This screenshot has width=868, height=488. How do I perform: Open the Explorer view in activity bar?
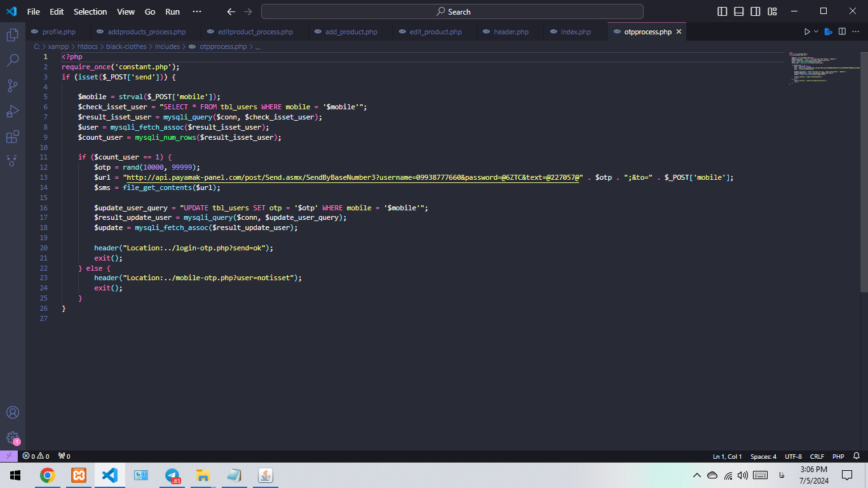point(13,35)
